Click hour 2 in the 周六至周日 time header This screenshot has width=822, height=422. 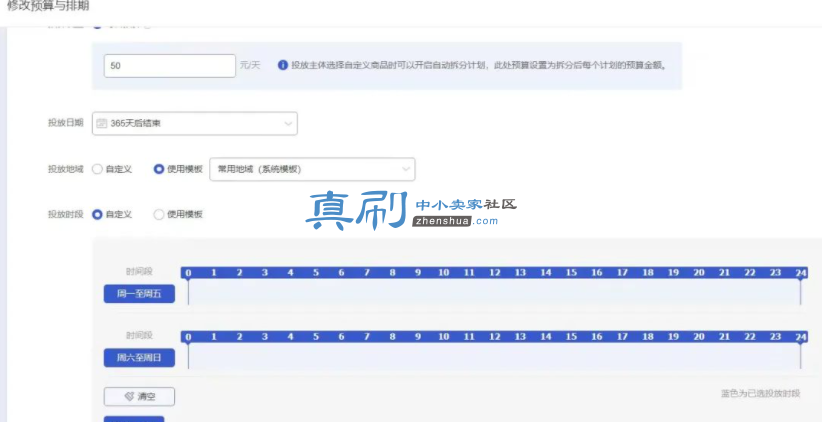pos(239,337)
